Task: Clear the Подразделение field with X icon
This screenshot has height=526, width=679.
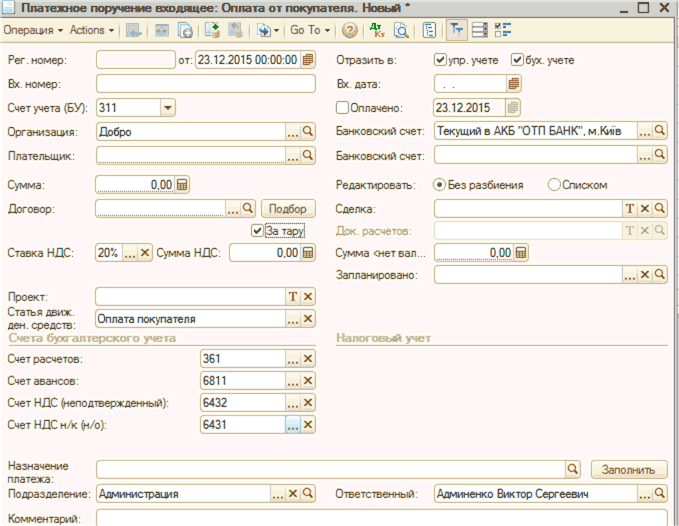Action: (x=293, y=493)
